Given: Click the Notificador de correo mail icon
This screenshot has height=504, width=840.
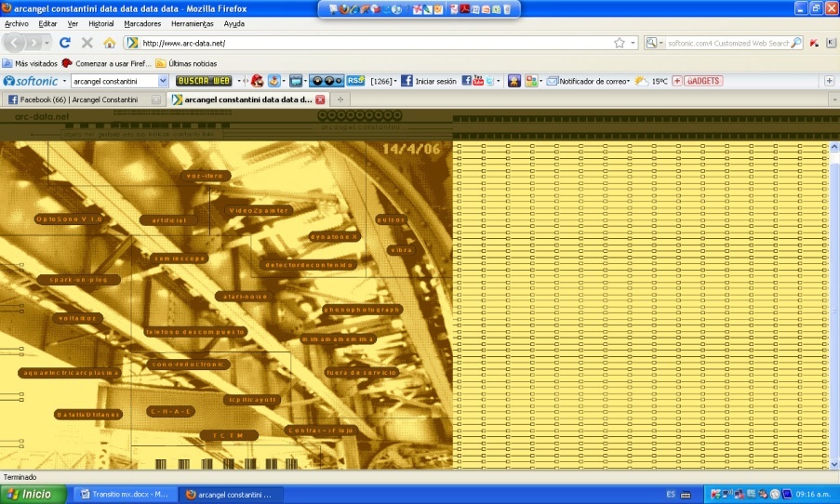Looking at the screenshot, I should coord(552,81).
